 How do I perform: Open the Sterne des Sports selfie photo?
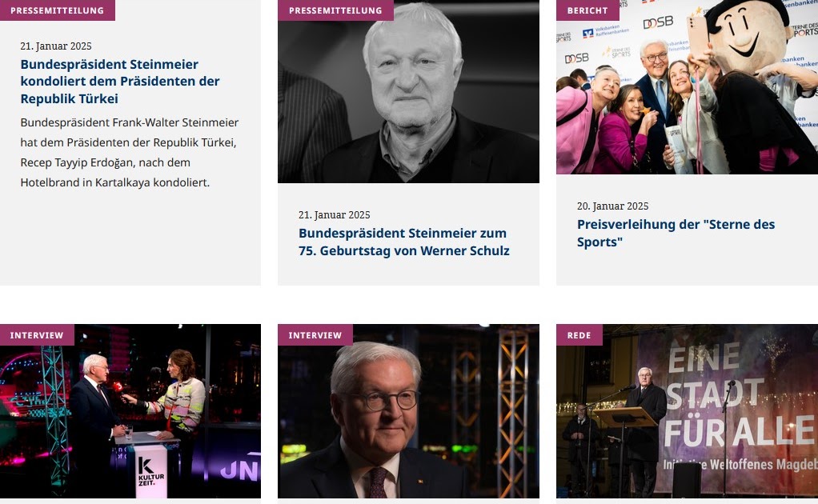tap(687, 87)
